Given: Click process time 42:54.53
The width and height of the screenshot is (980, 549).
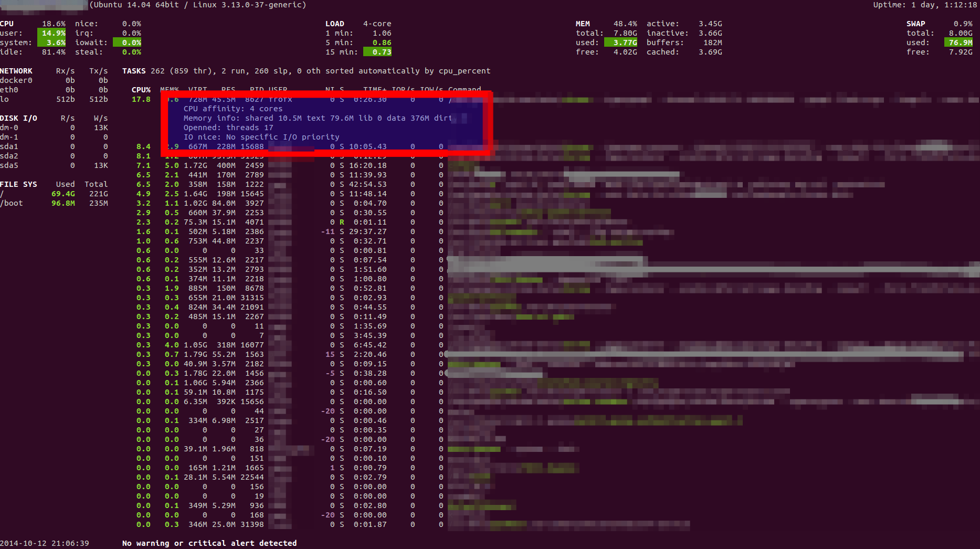Looking at the screenshot, I should pyautogui.click(x=368, y=184).
